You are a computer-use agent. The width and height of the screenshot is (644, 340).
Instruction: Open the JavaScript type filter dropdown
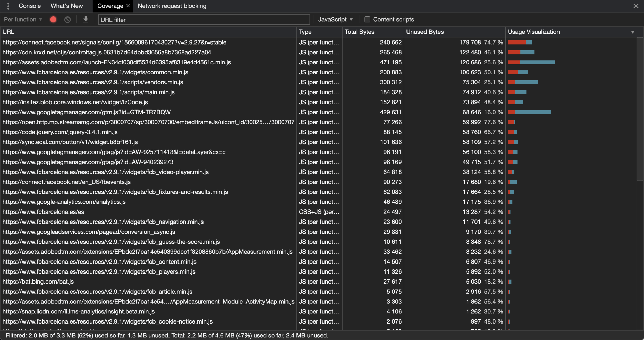[x=335, y=20]
